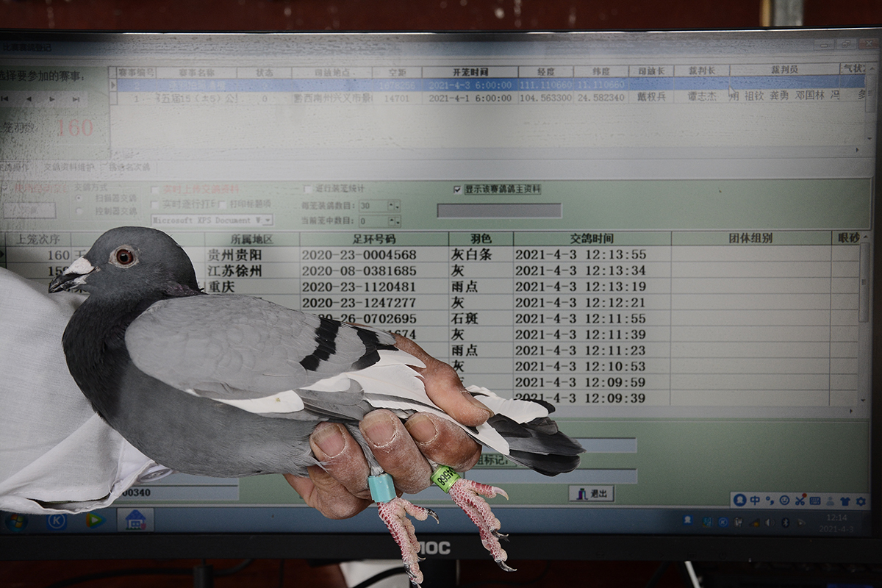Open the IME settings gear icon

tap(861, 501)
